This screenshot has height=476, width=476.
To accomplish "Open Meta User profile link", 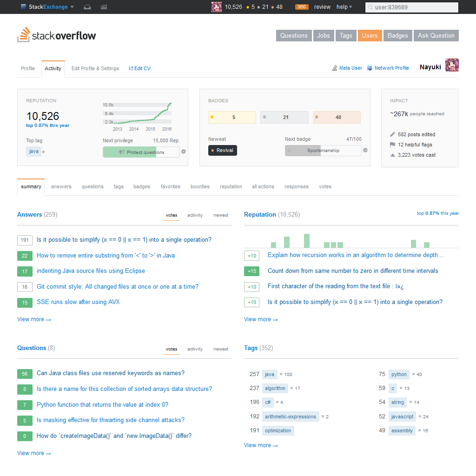I will [x=347, y=68].
